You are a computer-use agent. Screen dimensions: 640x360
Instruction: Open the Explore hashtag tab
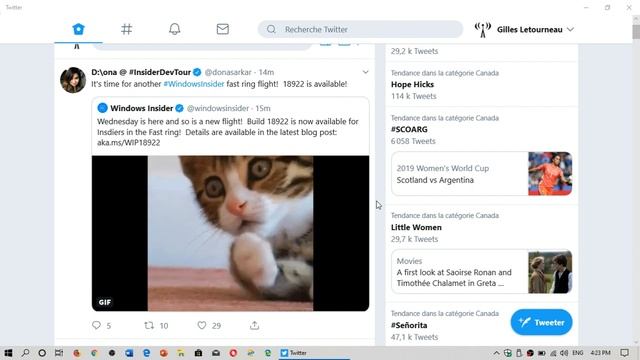tap(127, 29)
